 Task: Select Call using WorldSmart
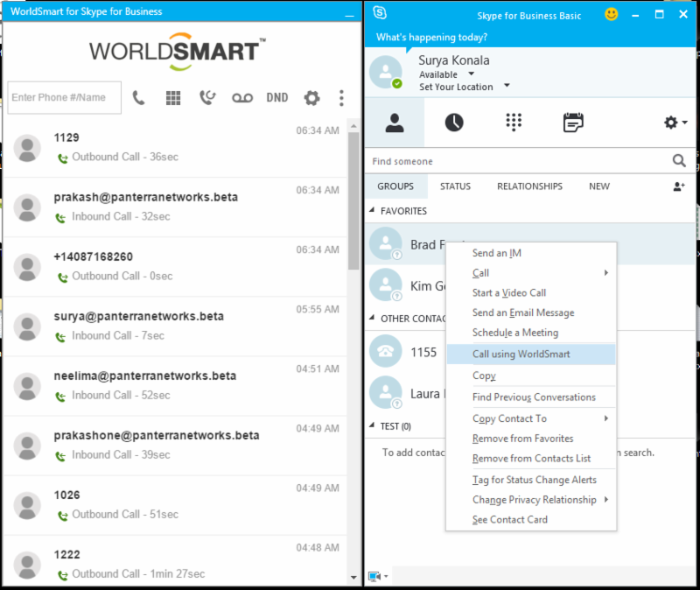[531, 355]
